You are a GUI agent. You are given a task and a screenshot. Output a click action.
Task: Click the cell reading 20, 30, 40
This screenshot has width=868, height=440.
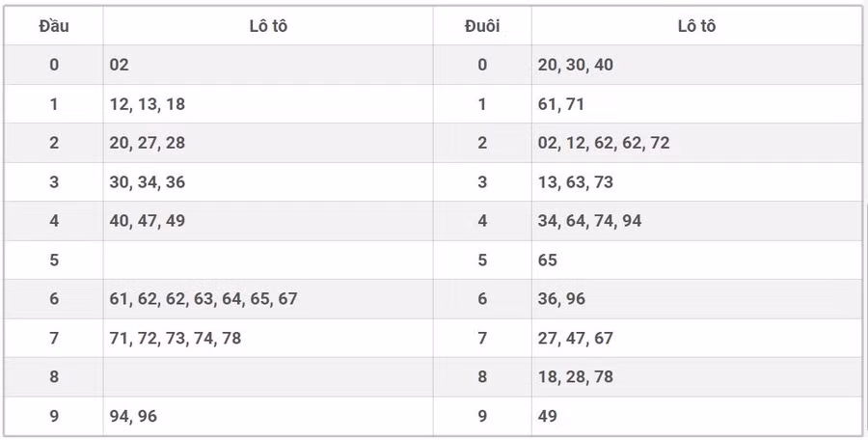tap(576, 65)
